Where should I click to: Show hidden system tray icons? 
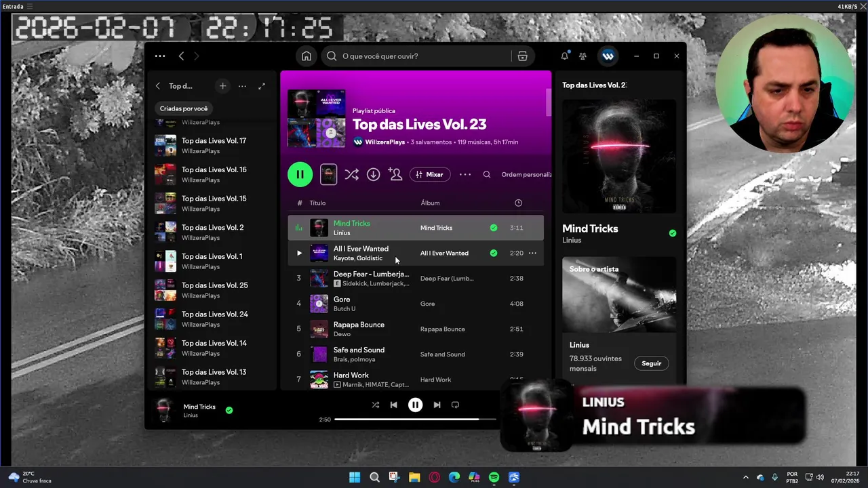(746, 477)
